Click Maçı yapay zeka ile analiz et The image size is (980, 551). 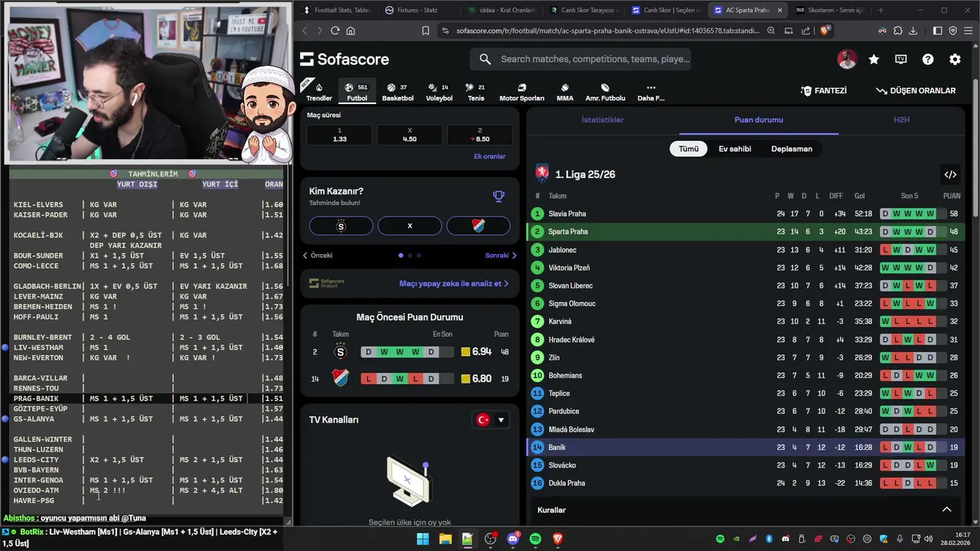click(454, 284)
